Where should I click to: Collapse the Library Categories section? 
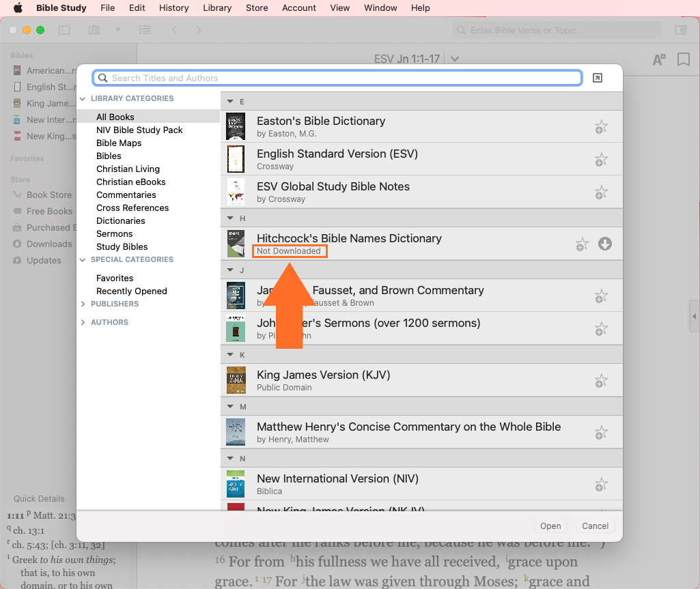[83, 99]
